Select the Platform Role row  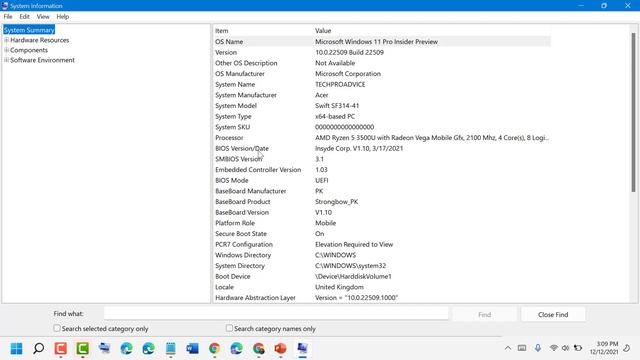pos(382,223)
